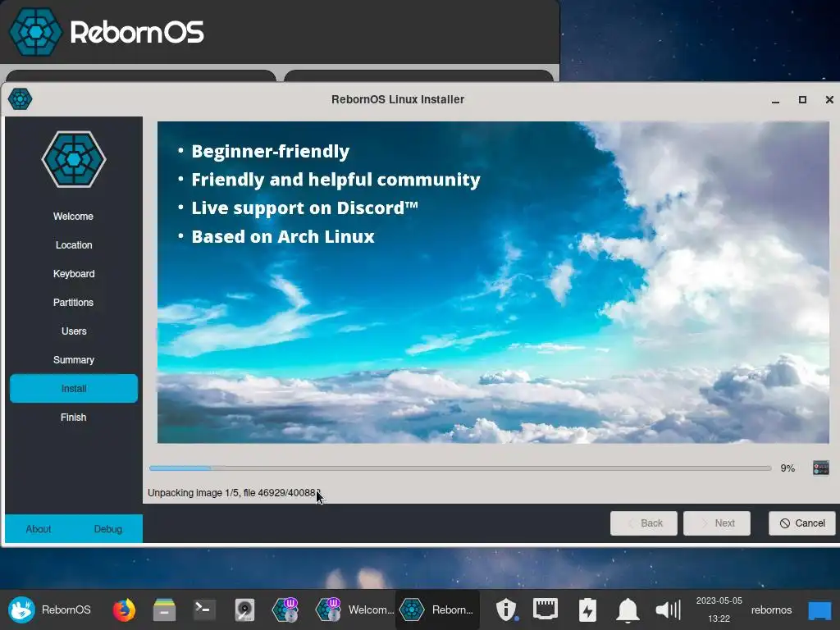
Task: Open the RebornOS application menu in taskbar
Action: [x=50, y=609]
